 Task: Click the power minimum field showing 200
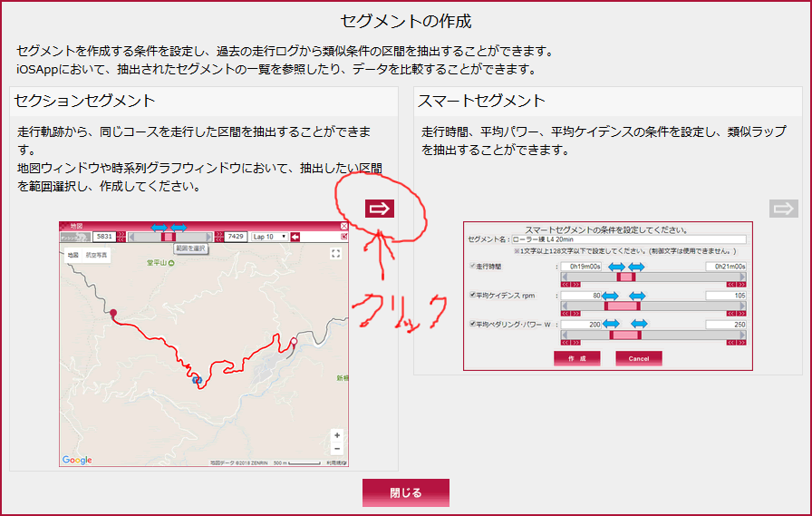pyautogui.click(x=581, y=325)
